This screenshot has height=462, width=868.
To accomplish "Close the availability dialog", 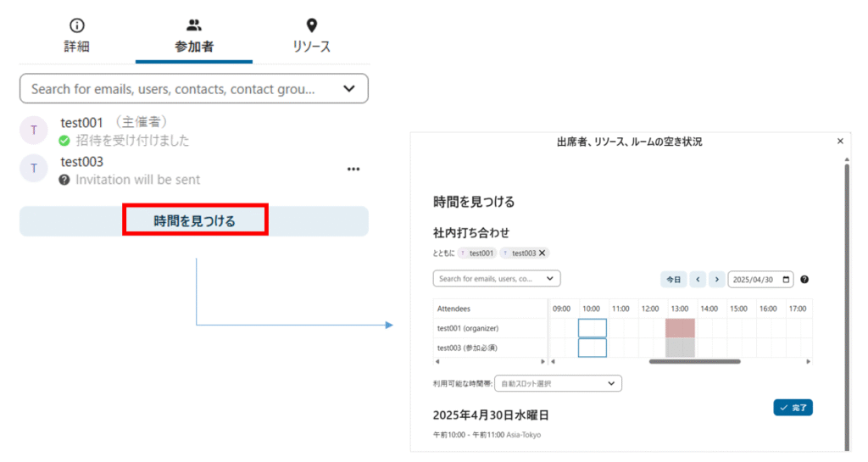I will tap(840, 142).
